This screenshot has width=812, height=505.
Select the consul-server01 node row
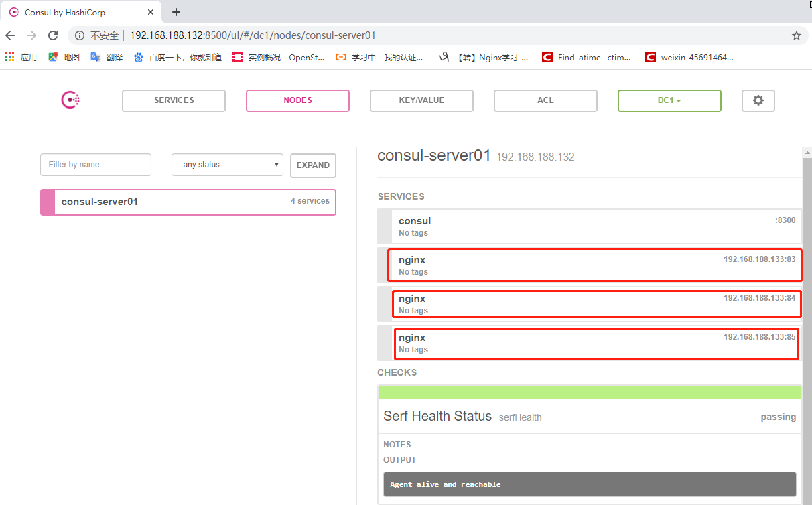[188, 202]
